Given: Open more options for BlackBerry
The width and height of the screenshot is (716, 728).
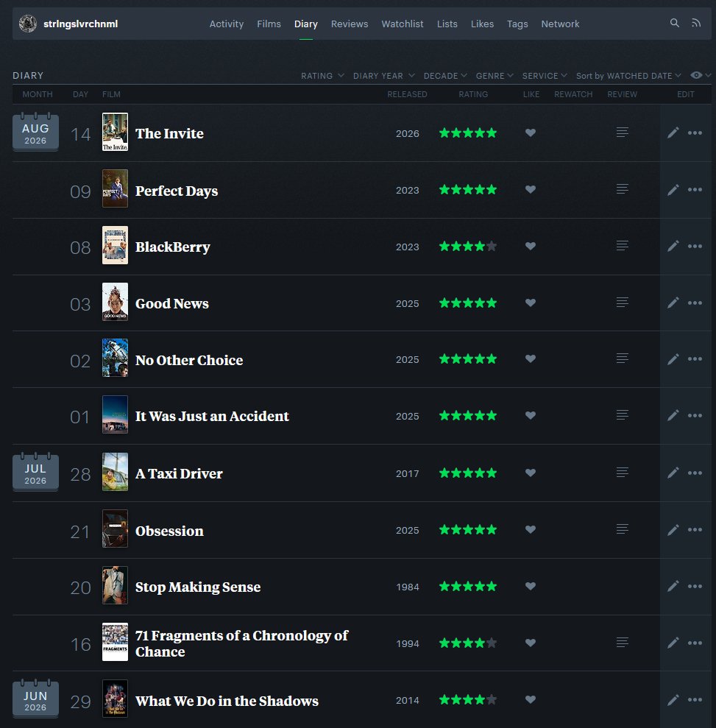Looking at the screenshot, I should 695,246.
